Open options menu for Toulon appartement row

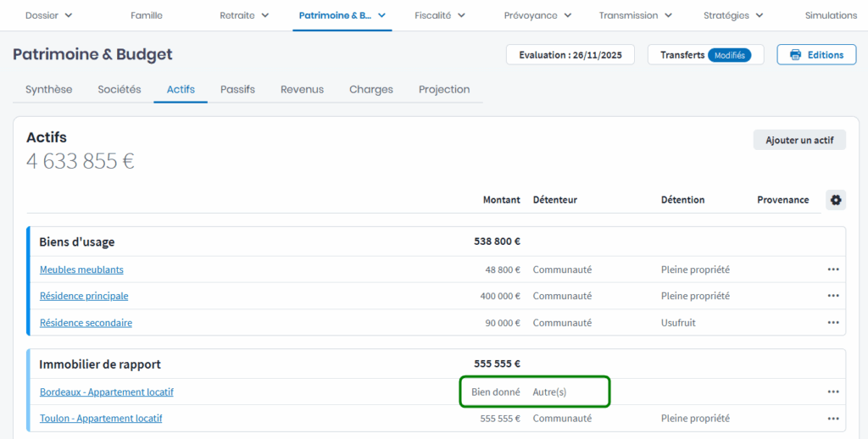pos(833,418)
